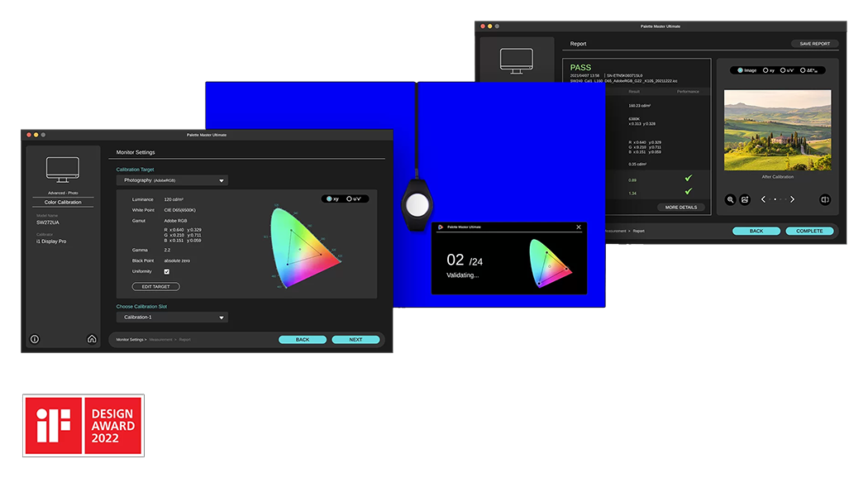
Task: Click the second green pass checkmark
Action: click(688, 192)
